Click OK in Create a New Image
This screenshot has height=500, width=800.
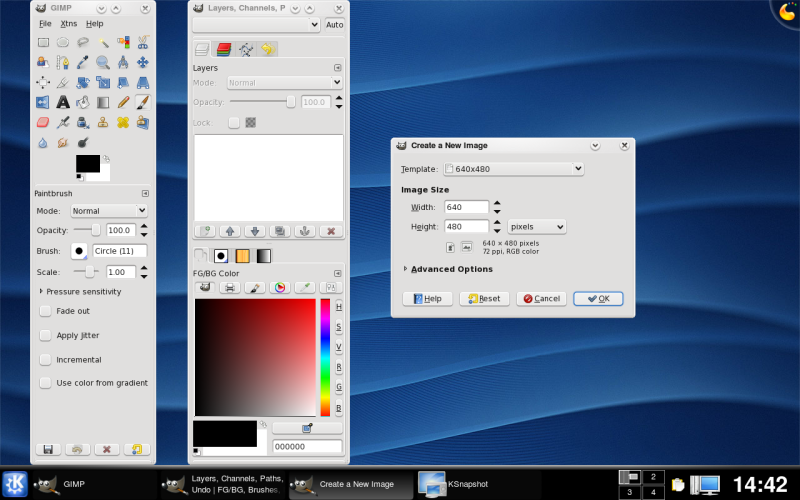[598, 298]
